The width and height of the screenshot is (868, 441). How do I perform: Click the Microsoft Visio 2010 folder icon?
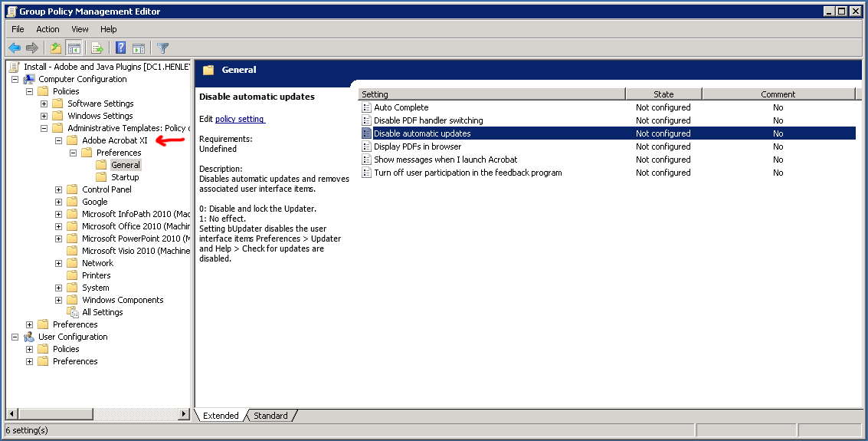pos(73,251)
